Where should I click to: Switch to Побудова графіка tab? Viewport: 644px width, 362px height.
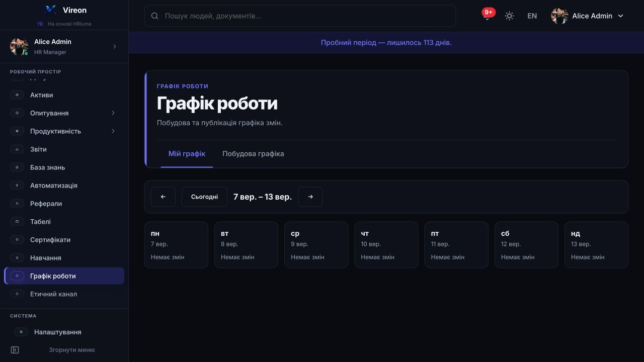pyautogui.click(x=253, y=154)
